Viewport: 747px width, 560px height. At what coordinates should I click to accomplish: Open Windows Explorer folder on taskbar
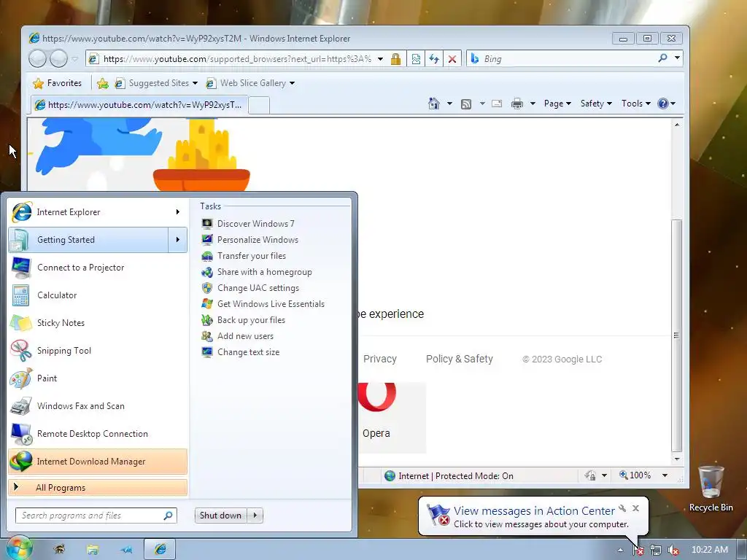pyautogui.click(x=93, y=550)
